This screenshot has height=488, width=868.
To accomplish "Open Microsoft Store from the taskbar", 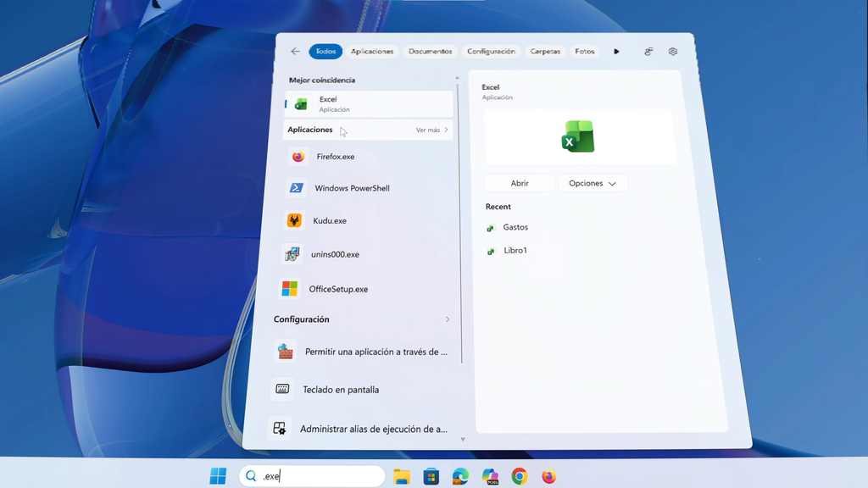I will click(x=431, y=476).
